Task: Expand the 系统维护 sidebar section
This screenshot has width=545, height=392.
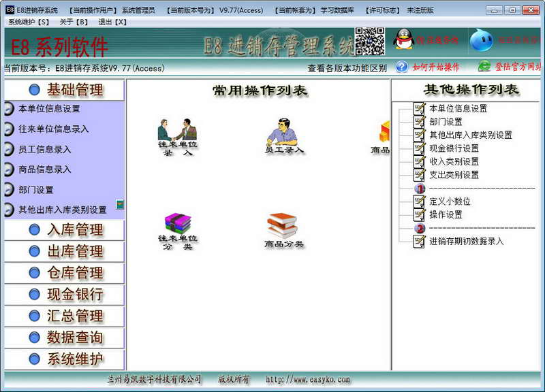Action: pos(64,359)
